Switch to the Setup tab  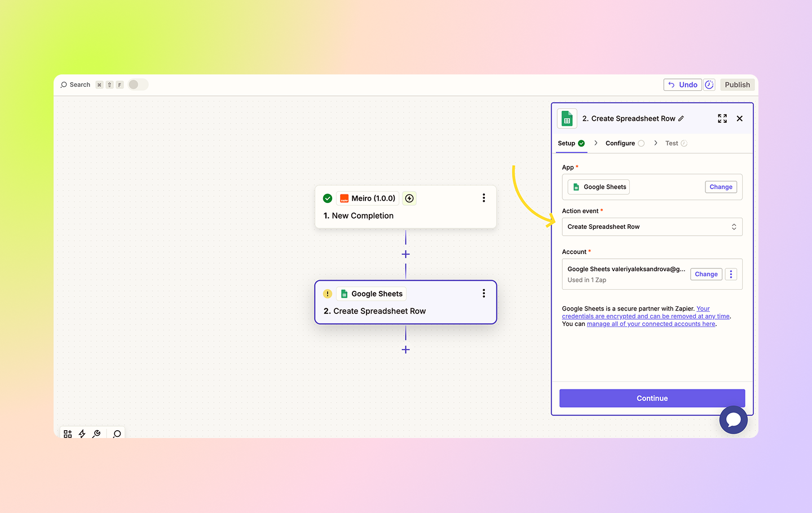pyautogui.click(x=571, y=143)
